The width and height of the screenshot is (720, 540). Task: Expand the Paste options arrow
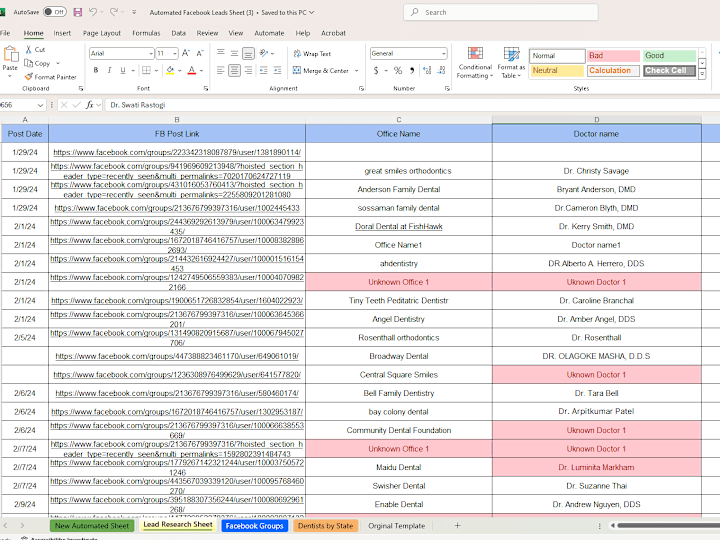coord(10,76)
